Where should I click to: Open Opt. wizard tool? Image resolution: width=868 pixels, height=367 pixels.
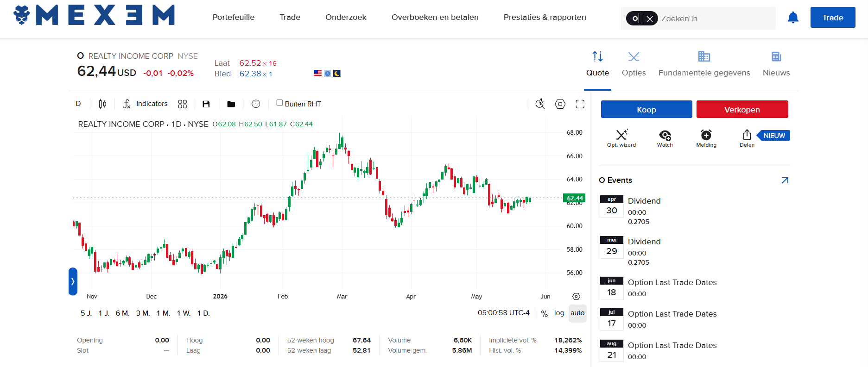(621, 138)
